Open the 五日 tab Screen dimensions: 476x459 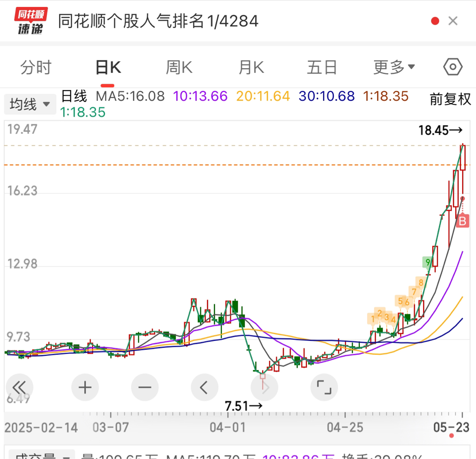coord(322,67)
